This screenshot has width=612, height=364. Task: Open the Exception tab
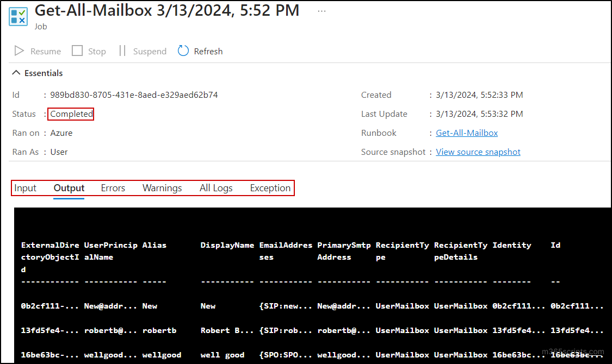270,187
